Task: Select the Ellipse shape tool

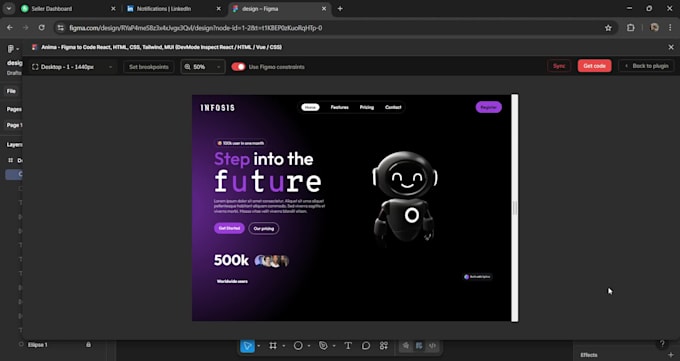Action: click(x=298, y=346)
